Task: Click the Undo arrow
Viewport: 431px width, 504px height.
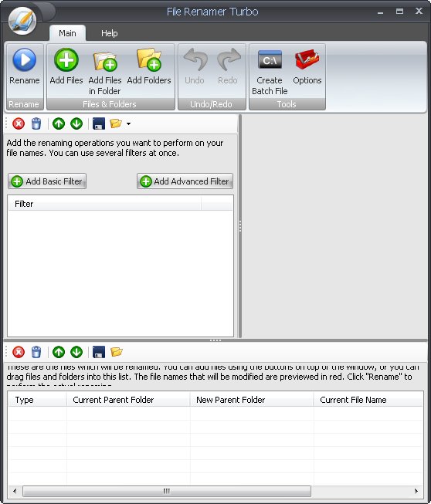Action: coord(195,59)
